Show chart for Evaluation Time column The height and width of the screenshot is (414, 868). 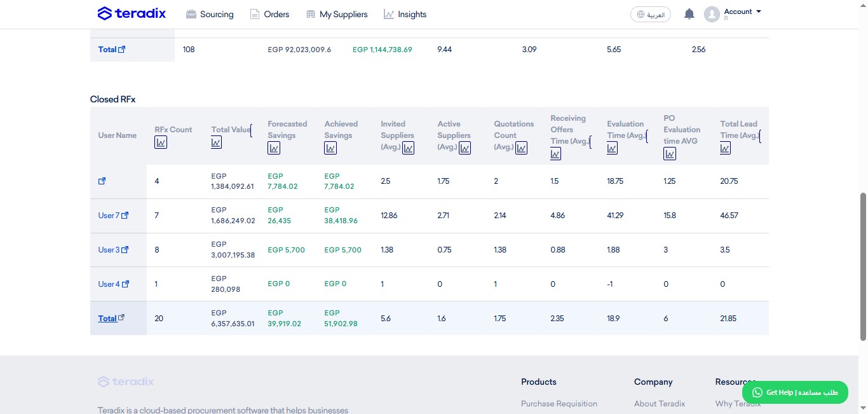click(613, 148)
